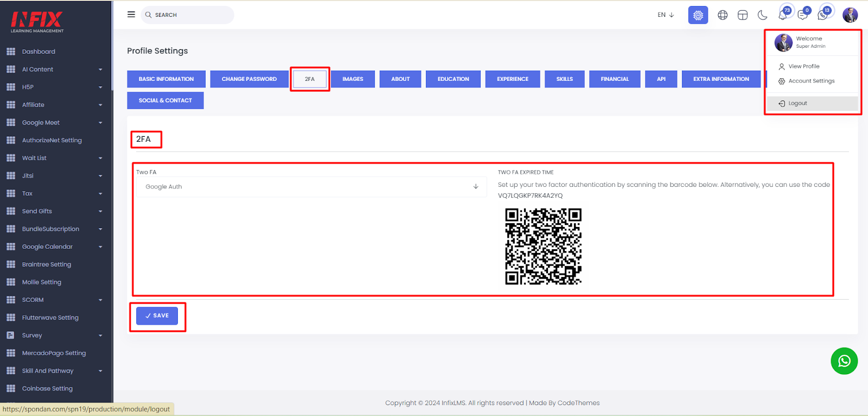
Task: Open the globe website icon
Action: coord(723,15)
